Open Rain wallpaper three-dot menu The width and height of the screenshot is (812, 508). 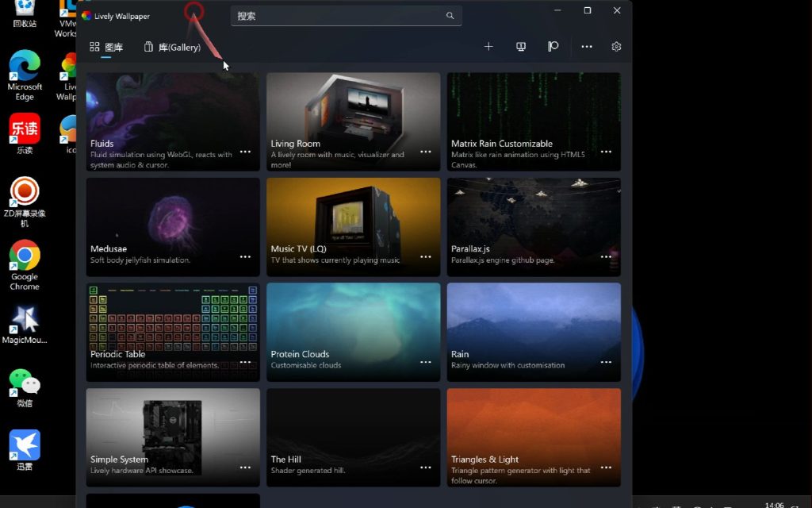pyautogui.click(x=606, y=362)
